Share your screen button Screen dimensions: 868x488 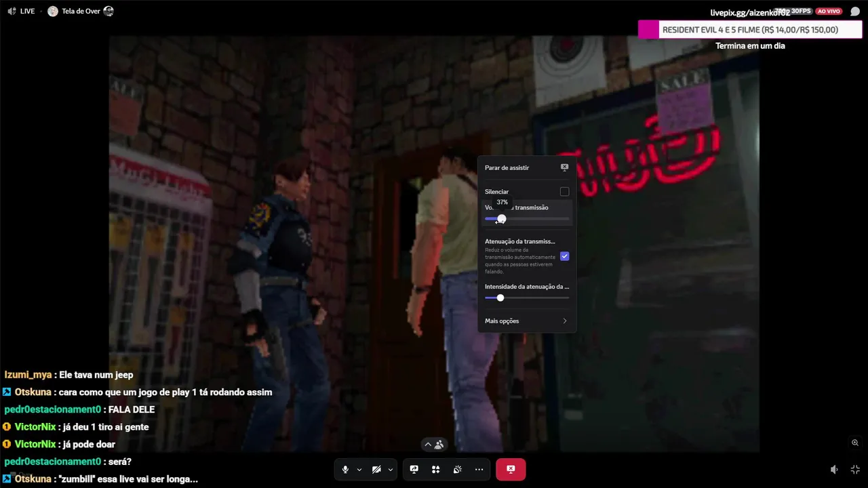(x=414, y=470)
